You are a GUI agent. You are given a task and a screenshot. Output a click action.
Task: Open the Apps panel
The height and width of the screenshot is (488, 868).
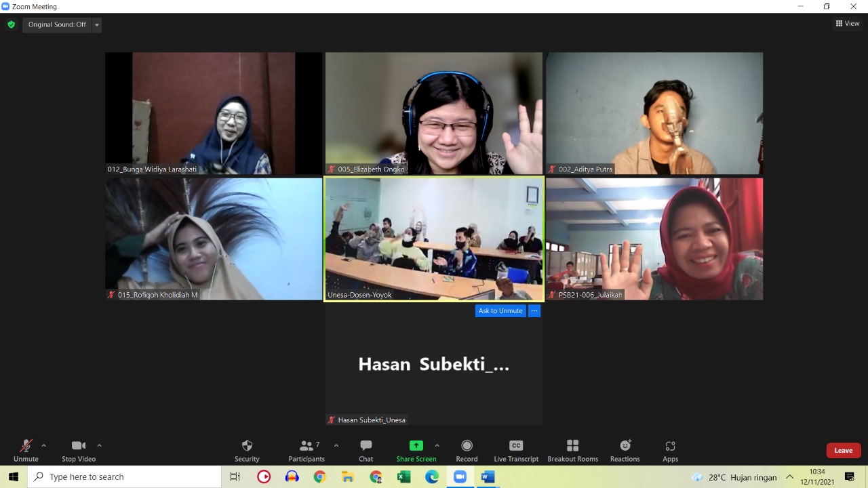(670, 450)
